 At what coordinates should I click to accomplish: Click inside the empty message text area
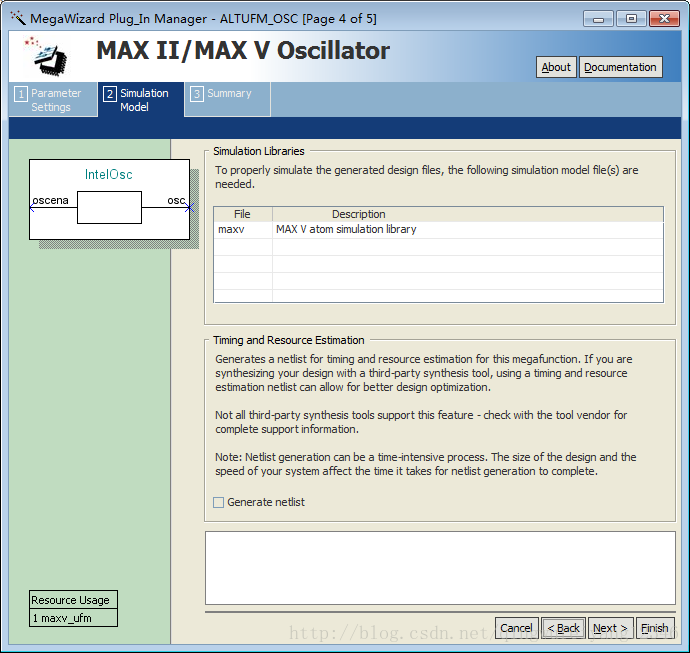click(x=440, y=568)
